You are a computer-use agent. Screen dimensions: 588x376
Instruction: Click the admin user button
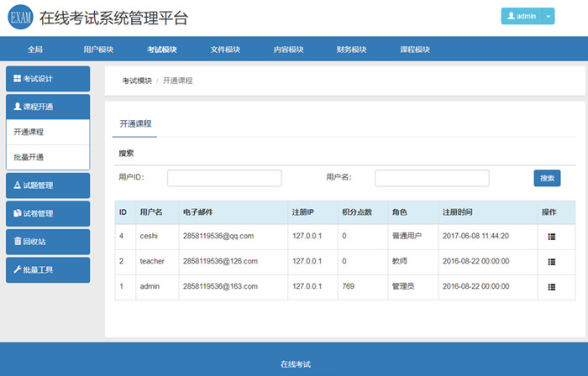pos(522,16)
